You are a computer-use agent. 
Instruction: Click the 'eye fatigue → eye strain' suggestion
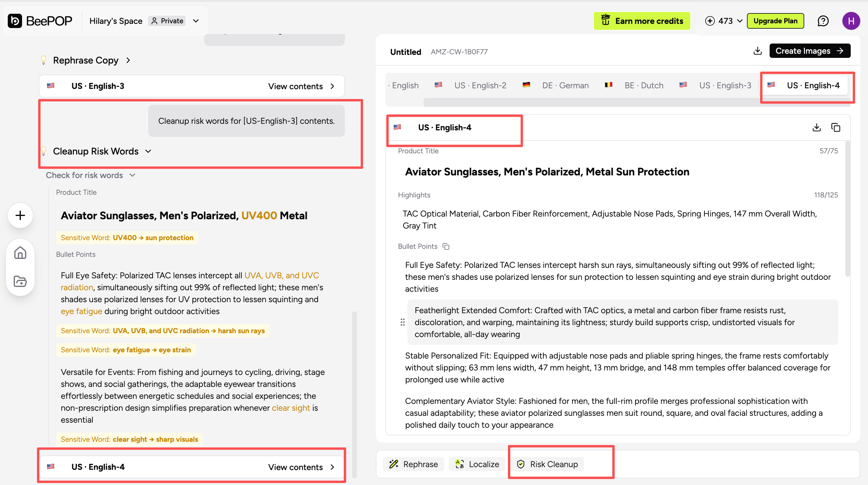click(x=126, y=350)
